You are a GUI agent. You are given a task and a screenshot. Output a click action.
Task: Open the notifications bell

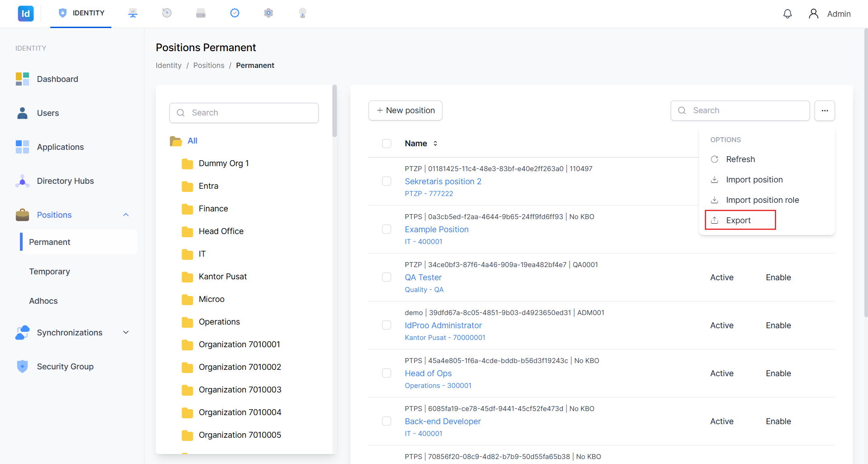[x=787, y=14]
